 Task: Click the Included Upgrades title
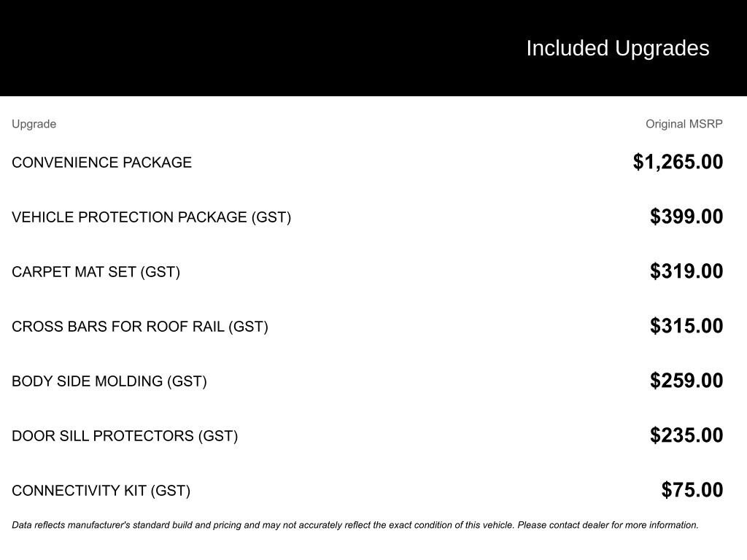[617, 48]
